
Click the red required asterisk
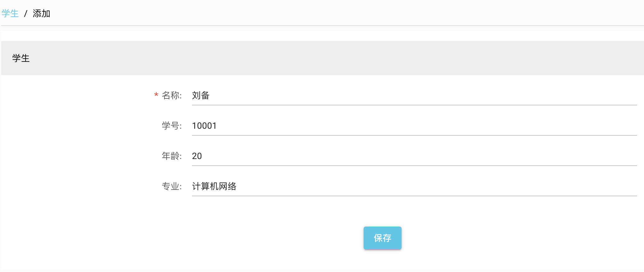coord(156,95)
